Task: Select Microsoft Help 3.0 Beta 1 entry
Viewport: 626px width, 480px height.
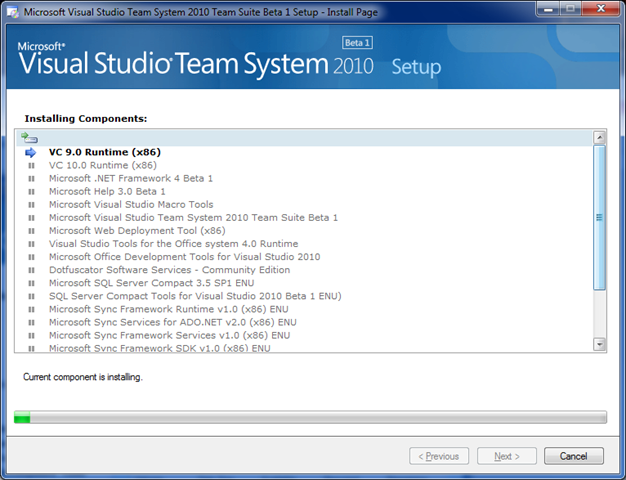Action: pos(107,192)
